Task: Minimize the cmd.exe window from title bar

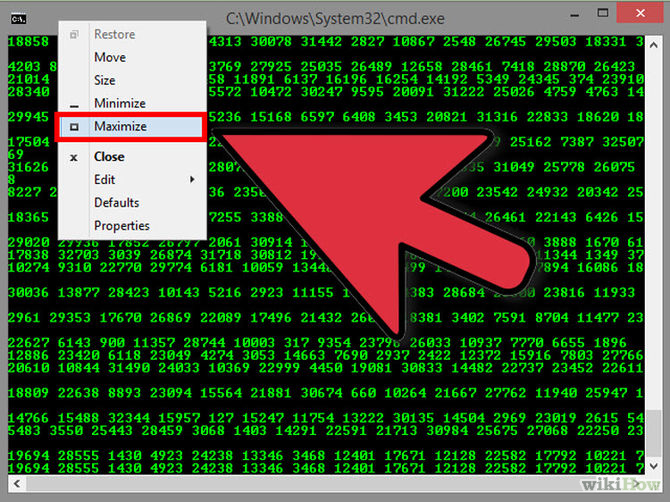Action: pos(575,15)
